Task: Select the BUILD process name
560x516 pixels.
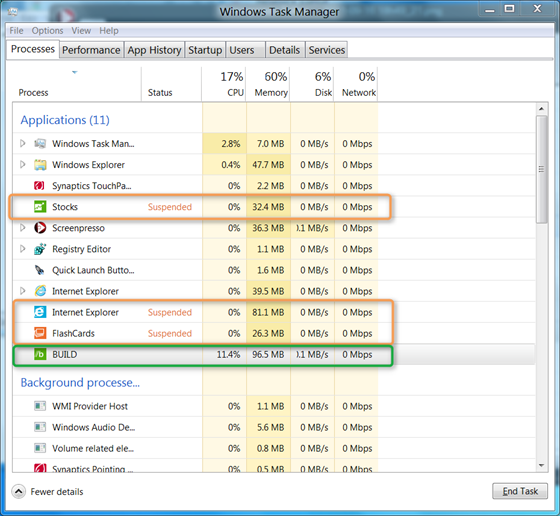Action: coord(65,355)
